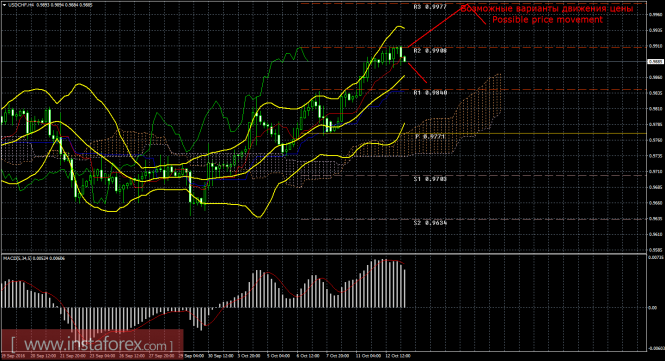The height and width of the screenshot is (361, 665).
Task: Click the MACD histogram peak bar
Action: click(384, 283)
